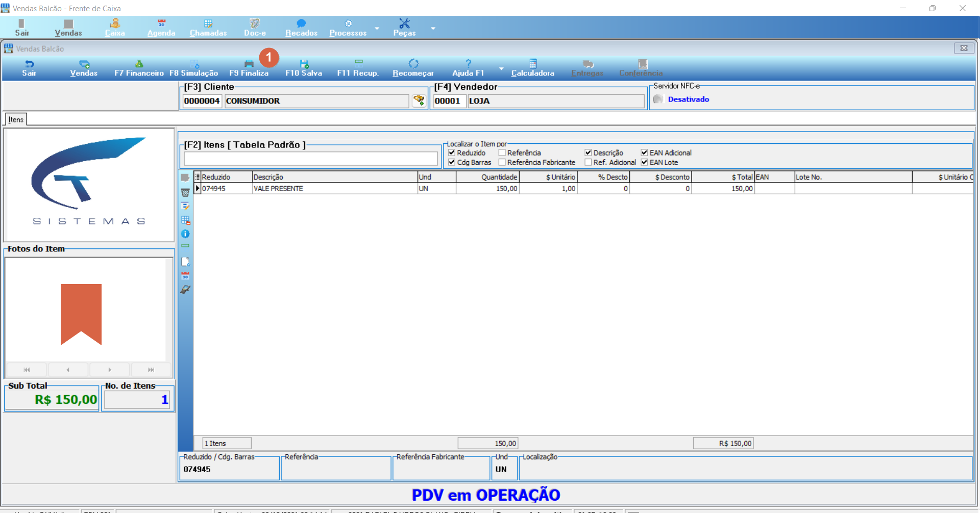This screenshot has width=980, height=513.
Task: Click the Servidor NFC-e status indicator circle
Action: tap(658, 99)
